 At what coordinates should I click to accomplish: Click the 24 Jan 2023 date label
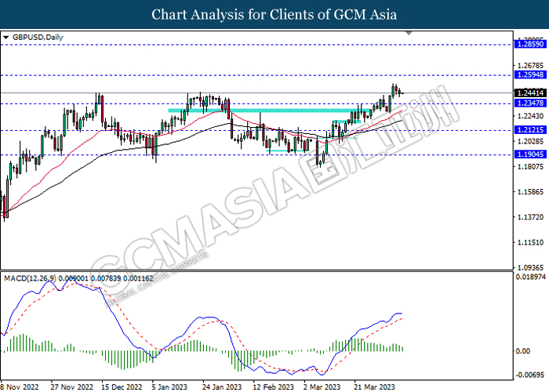pyautogui.click(x=222, y=387)
